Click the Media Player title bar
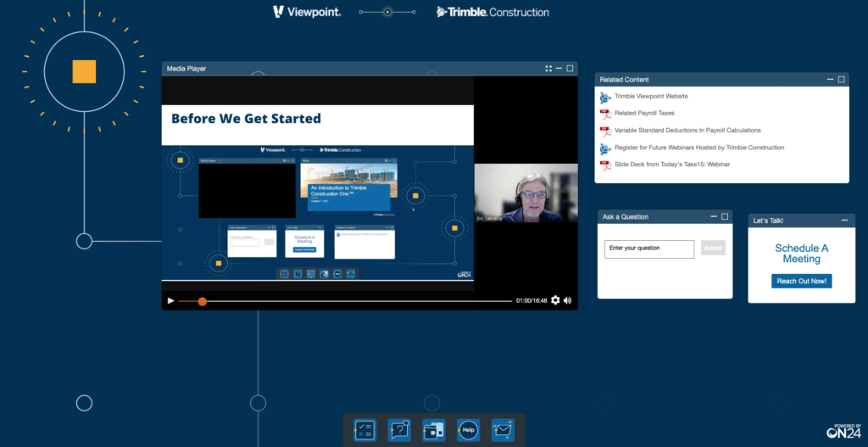 click(x=370, y=69)
